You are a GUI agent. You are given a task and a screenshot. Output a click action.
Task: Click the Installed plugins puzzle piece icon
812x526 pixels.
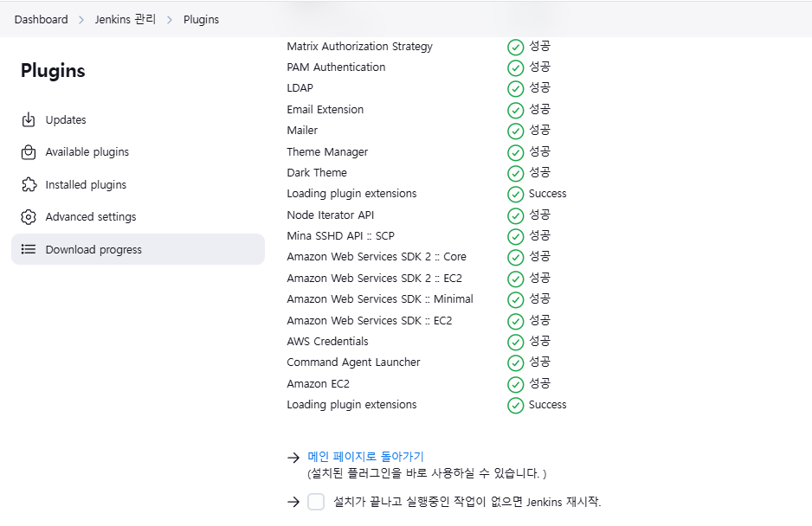coord(29,185)
